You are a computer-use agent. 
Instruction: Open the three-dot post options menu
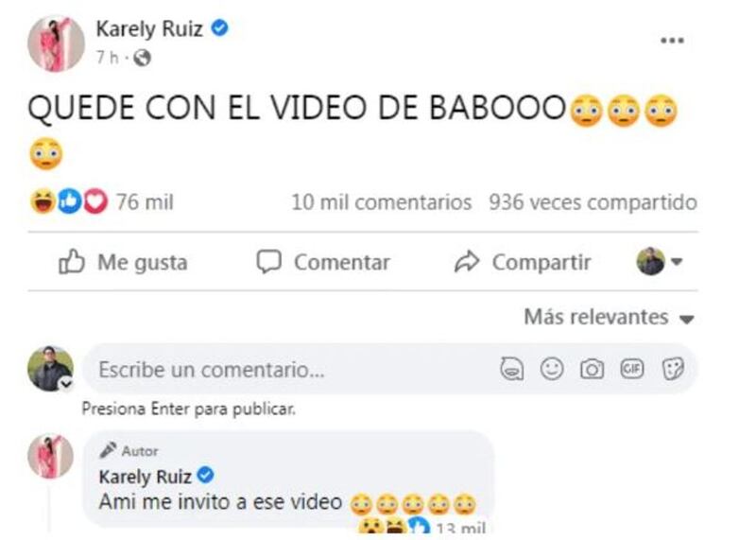[x=672, y=40]
